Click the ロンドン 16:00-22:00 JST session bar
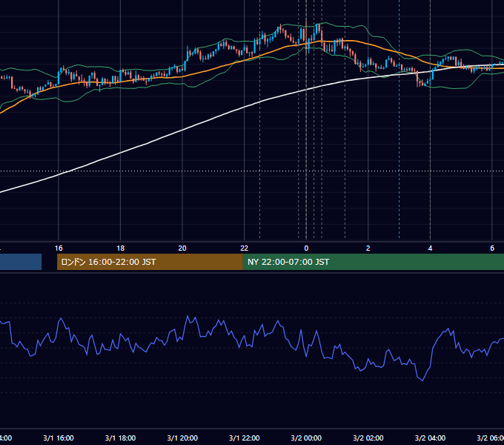 click(150, 262)
